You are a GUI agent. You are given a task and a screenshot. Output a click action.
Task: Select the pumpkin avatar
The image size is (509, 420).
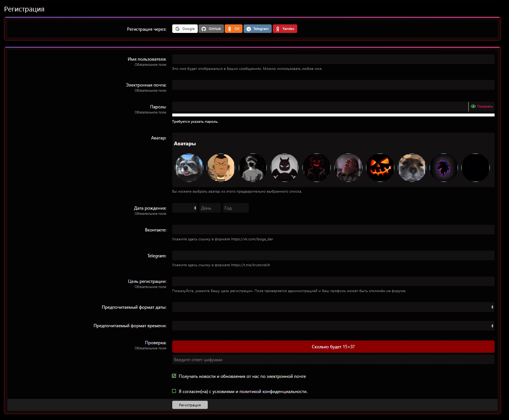(x=380, y=168)
